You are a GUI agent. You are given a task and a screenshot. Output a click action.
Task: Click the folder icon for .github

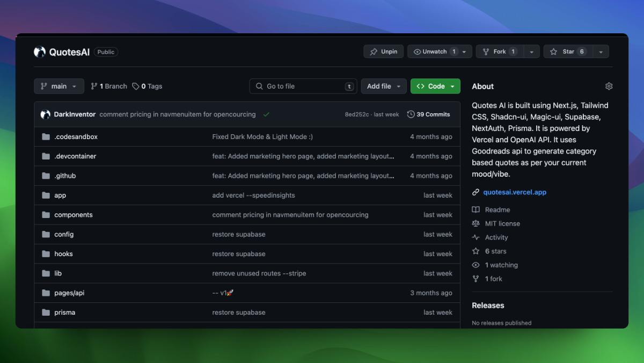(x=46, y=176)
